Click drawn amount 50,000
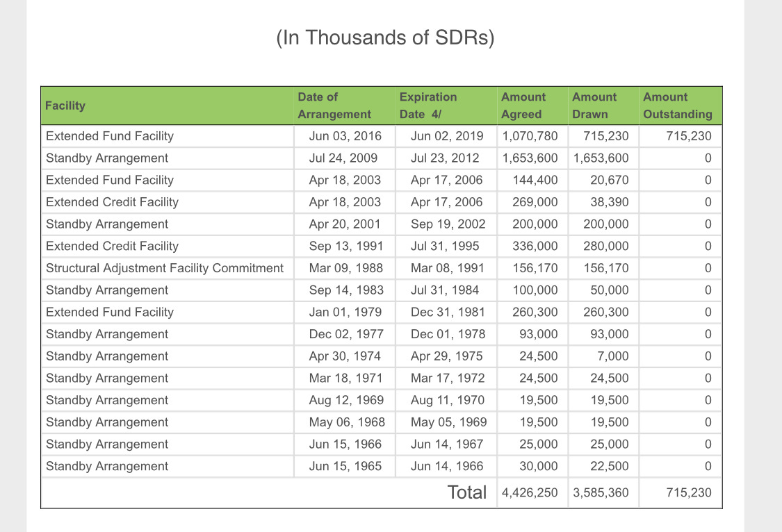 tap(610, 290)
